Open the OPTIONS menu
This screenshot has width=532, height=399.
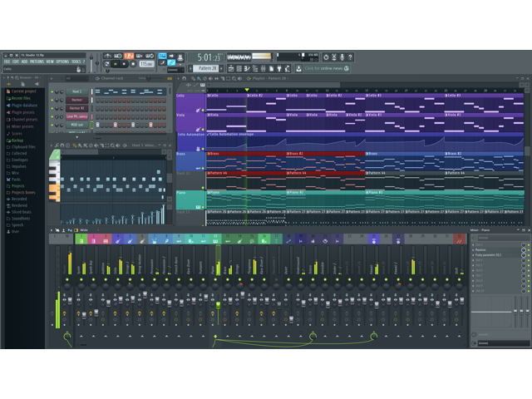[62, 62]
